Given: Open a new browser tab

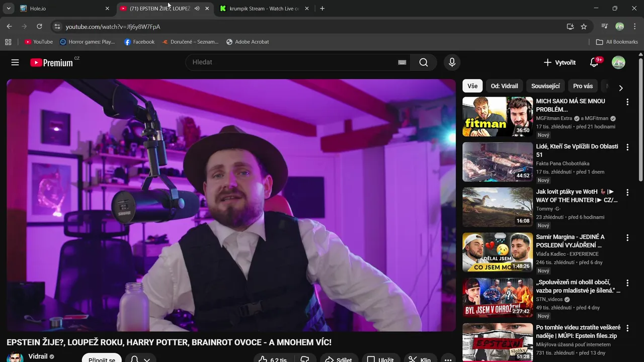Looking at the screenshot, I should pos(322,9).
